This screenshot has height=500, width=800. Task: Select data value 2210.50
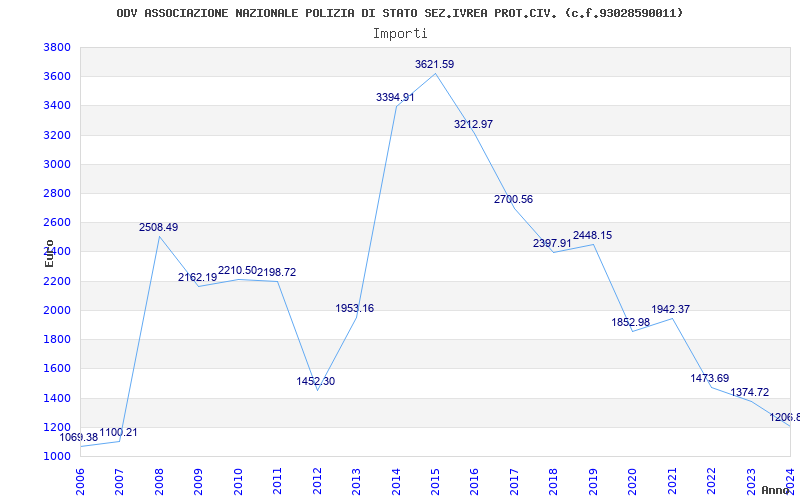click(x=237, y=270)
